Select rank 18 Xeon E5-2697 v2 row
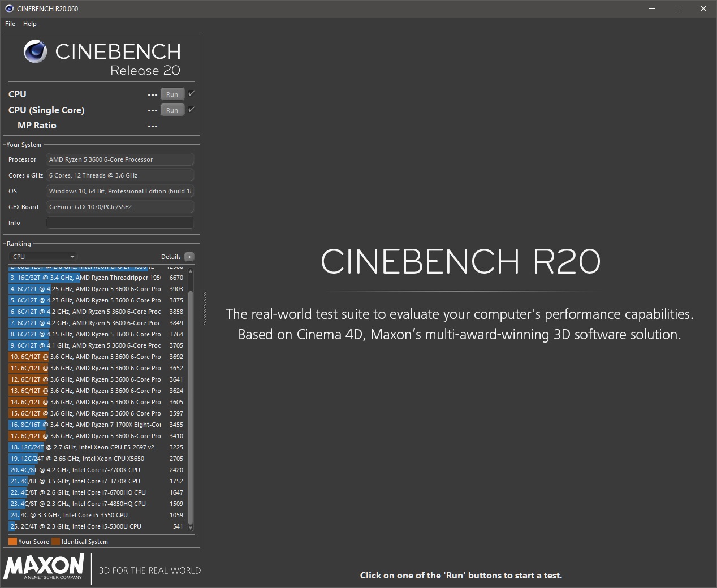 click(97, 447)
